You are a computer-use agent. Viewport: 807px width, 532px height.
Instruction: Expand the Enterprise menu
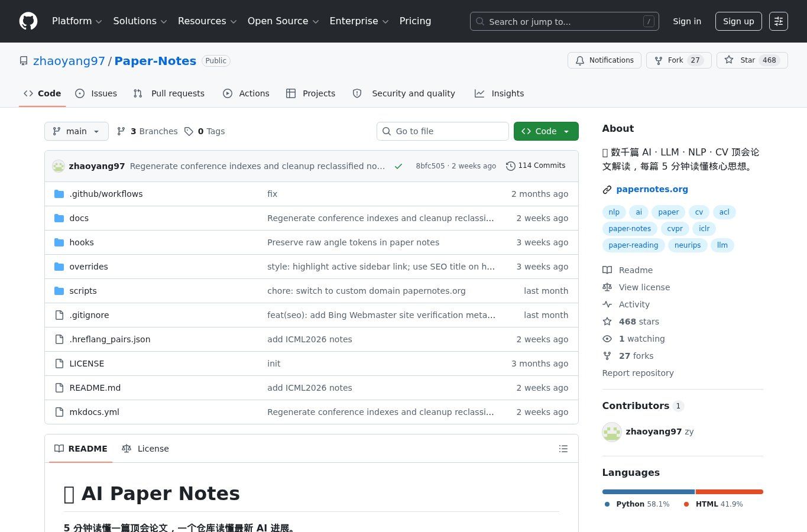click(x=359, y=21)
